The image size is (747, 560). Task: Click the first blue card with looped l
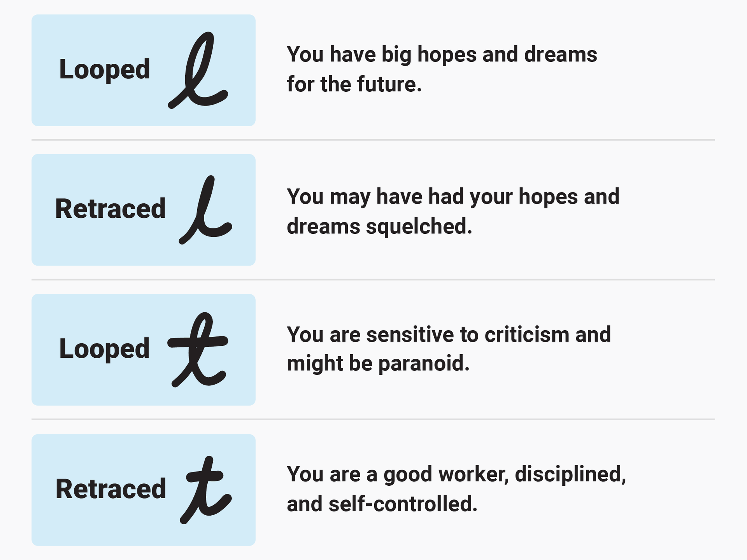(x=144, y=70)
